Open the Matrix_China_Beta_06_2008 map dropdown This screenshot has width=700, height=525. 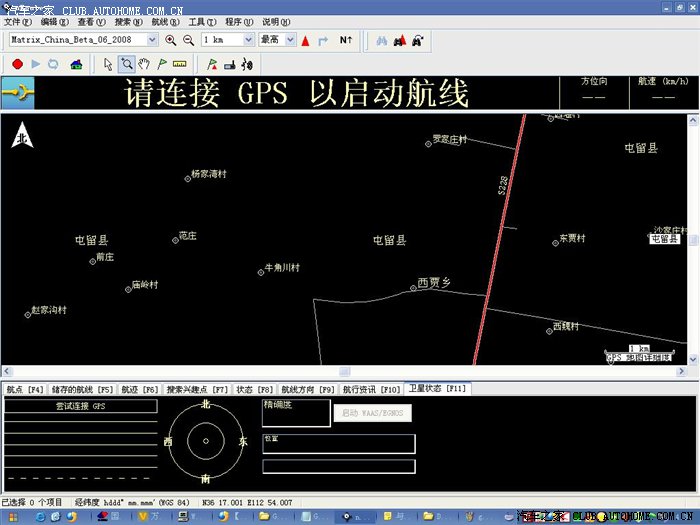152,40
